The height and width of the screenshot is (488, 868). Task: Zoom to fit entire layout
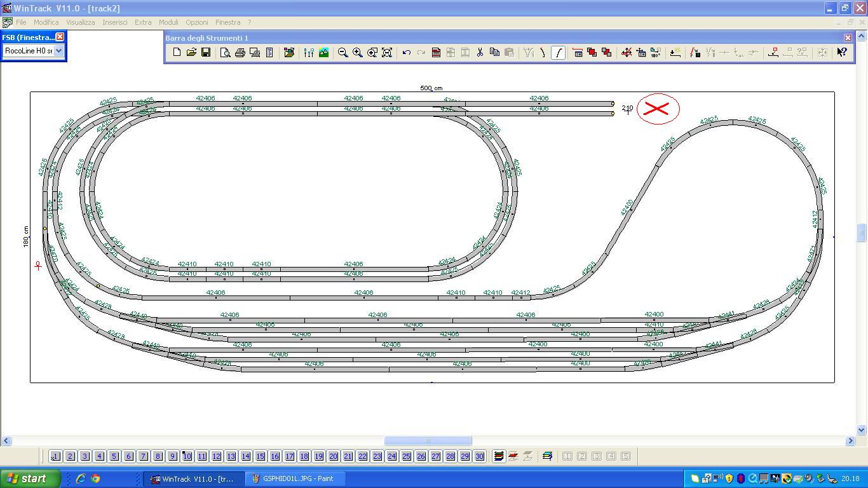[x=387, y=53]
